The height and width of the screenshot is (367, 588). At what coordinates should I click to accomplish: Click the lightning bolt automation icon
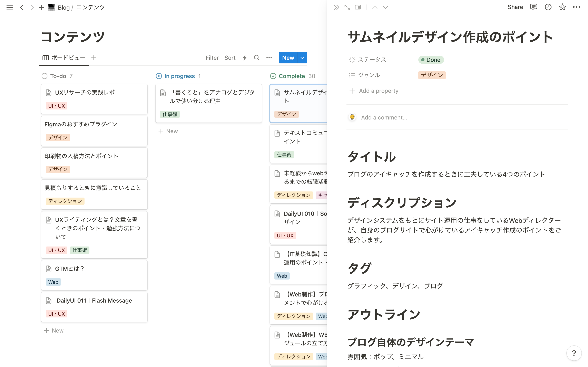[x=244, y=58]
